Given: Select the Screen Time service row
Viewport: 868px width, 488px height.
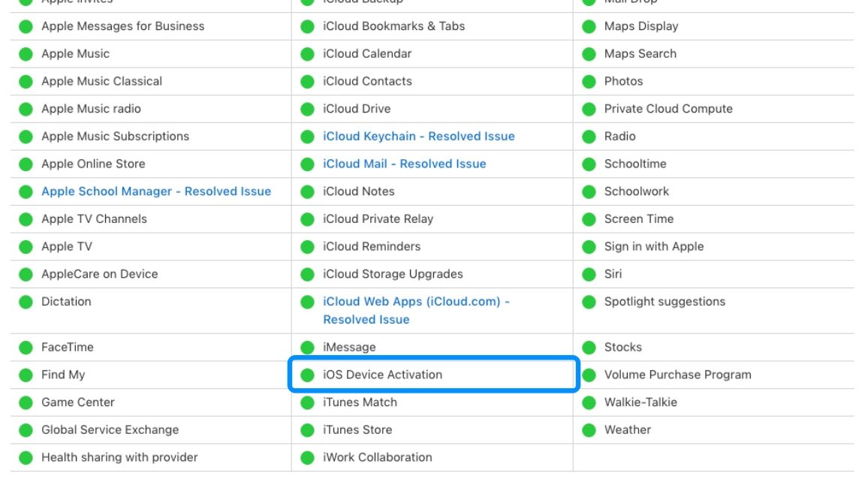Looking at the screenshot, I should [640, 219].
